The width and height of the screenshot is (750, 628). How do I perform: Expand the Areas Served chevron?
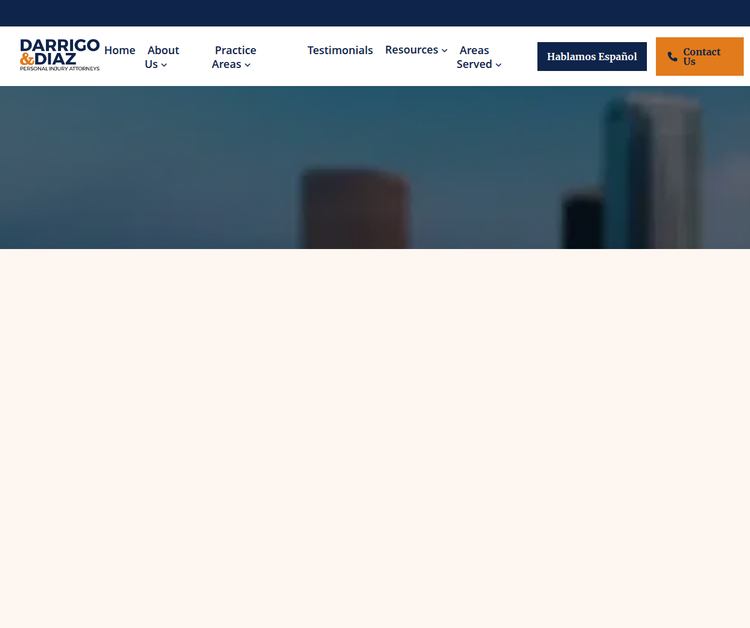[x=498, y=65]
